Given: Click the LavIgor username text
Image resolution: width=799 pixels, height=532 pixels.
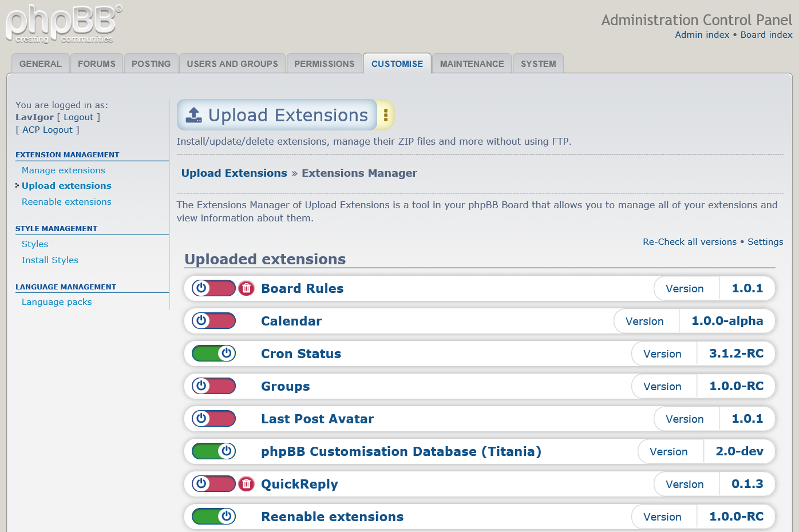Looking at the screenshot, I should [x=34, y=117].
